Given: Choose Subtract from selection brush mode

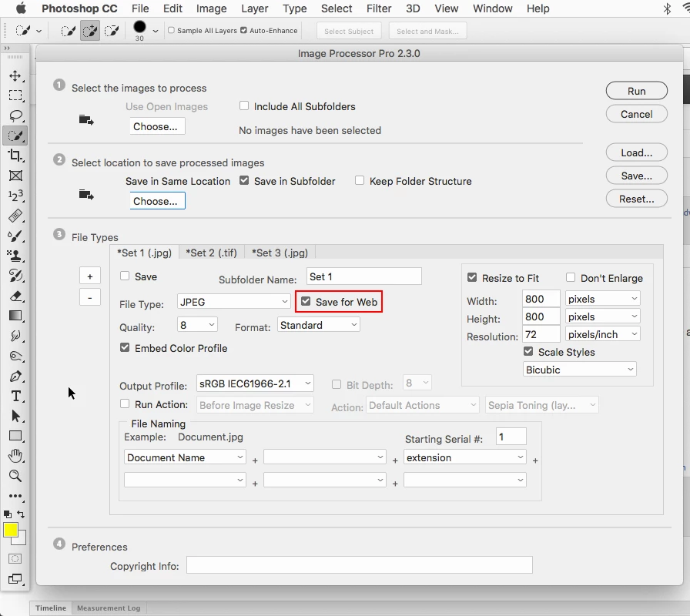Looking at the screenshot, I should 112,30.
